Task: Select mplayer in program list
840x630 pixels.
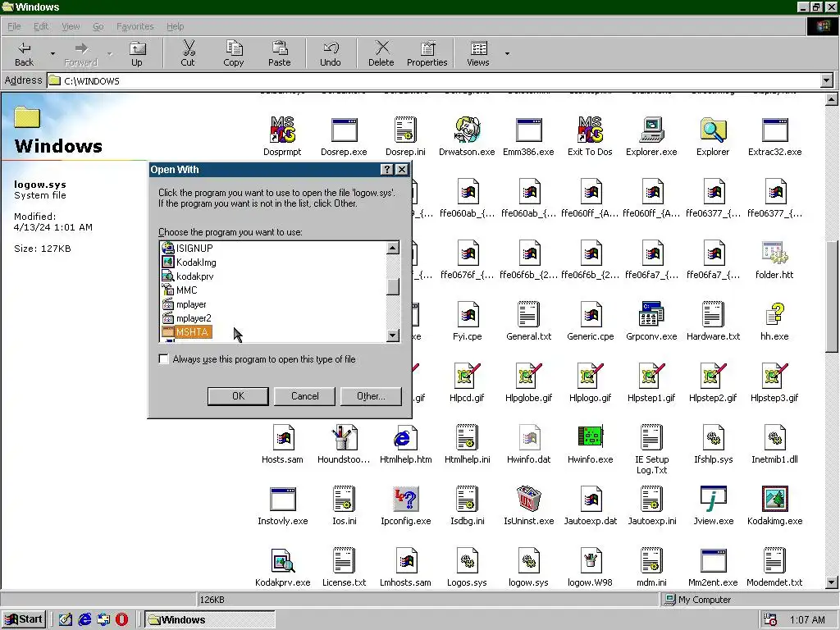Action: click(185, 304)
